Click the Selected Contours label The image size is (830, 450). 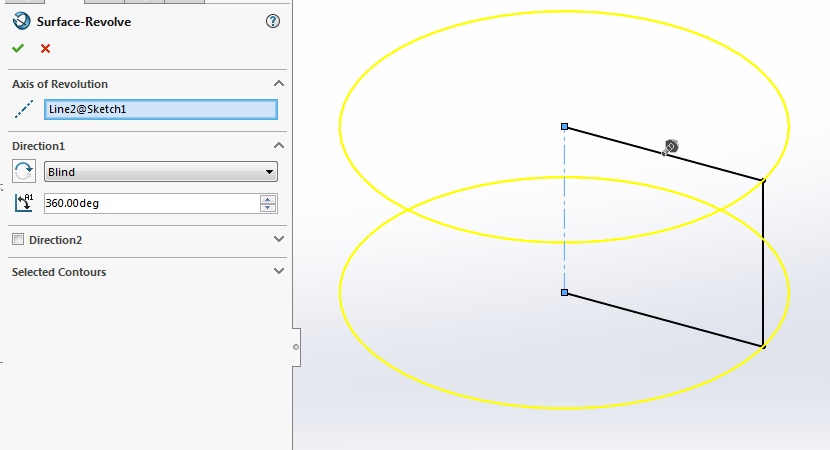[x=59, y=272]
